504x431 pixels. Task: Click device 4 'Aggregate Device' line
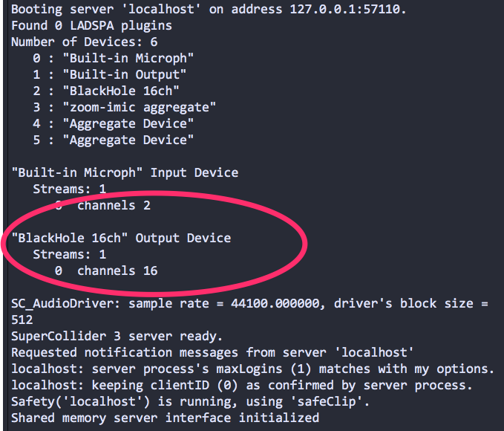point(113,123)
